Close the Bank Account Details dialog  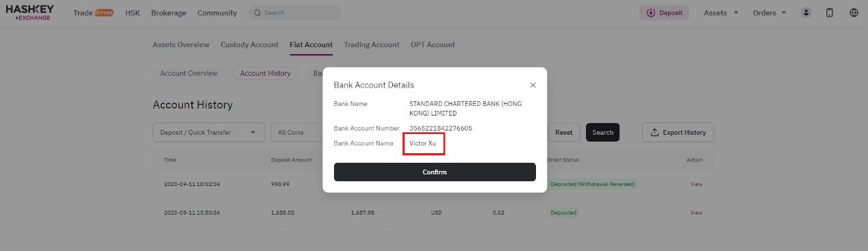click(x=533, y=85)
